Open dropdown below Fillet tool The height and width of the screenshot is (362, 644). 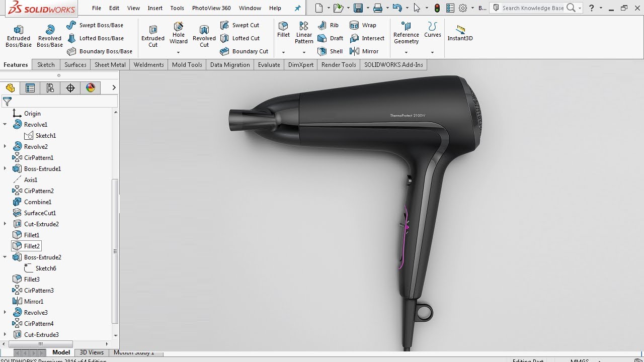coord(283,52)
